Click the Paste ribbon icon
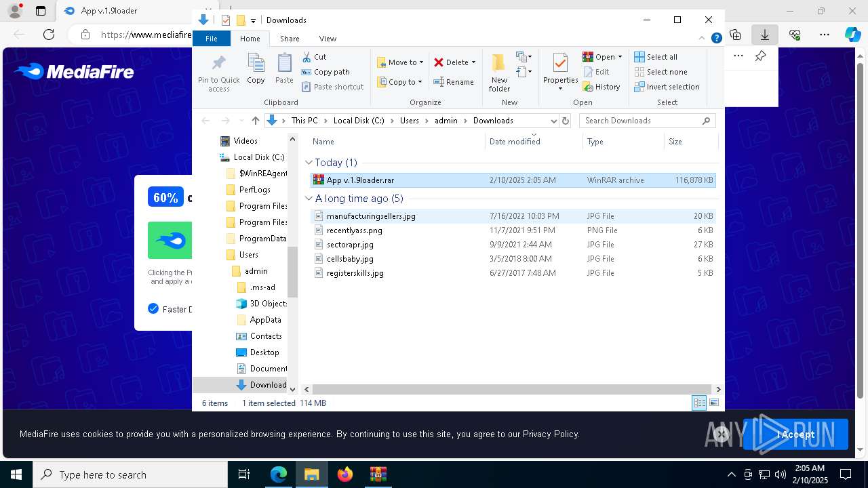This screenshot has width=868, height=488. click(284, 69)
